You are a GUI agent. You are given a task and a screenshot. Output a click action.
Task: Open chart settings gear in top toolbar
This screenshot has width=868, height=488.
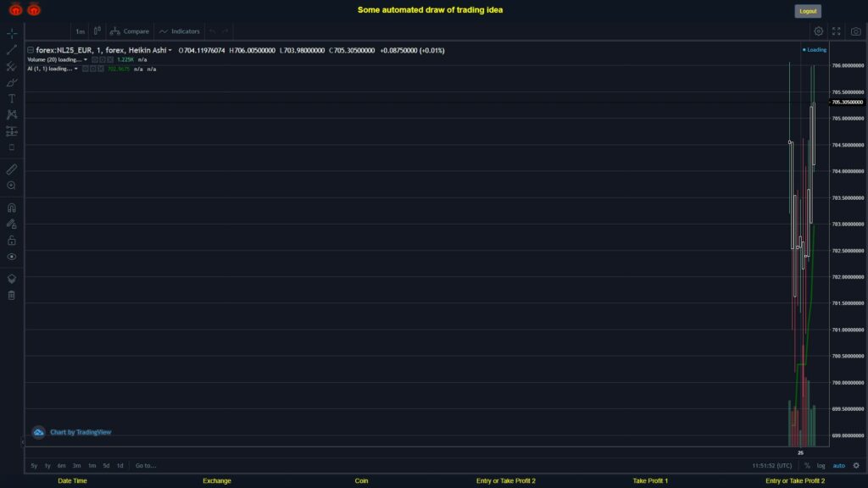tap(818, 31)
